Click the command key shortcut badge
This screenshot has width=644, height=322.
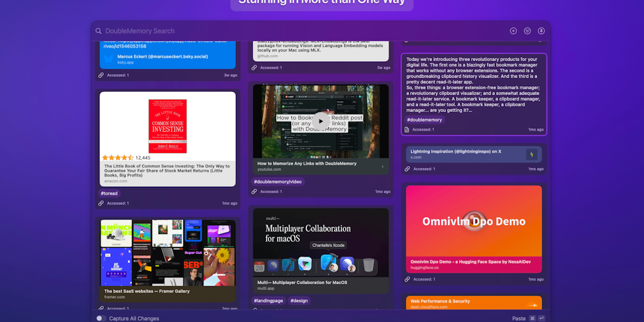click(532, 318)
